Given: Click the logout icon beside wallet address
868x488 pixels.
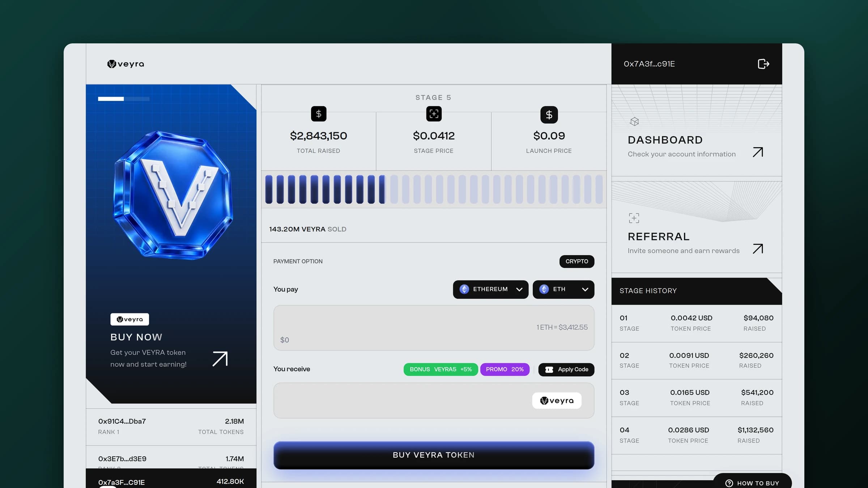Looking at the screenshot, I should [763, 64].
